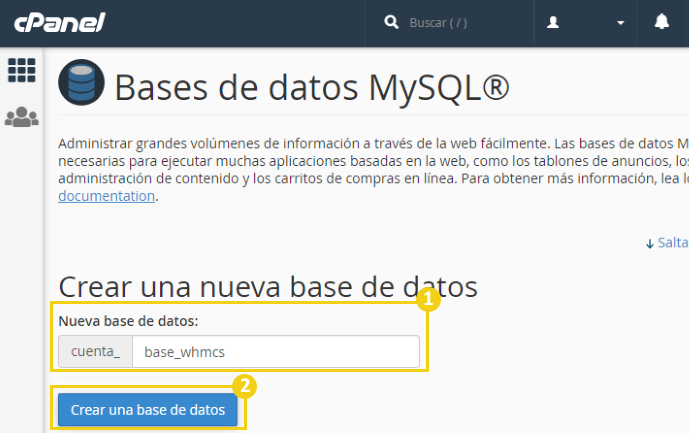Screen dimensions: 689x433
Task: Open notifications bell
Action: (662, 22)
